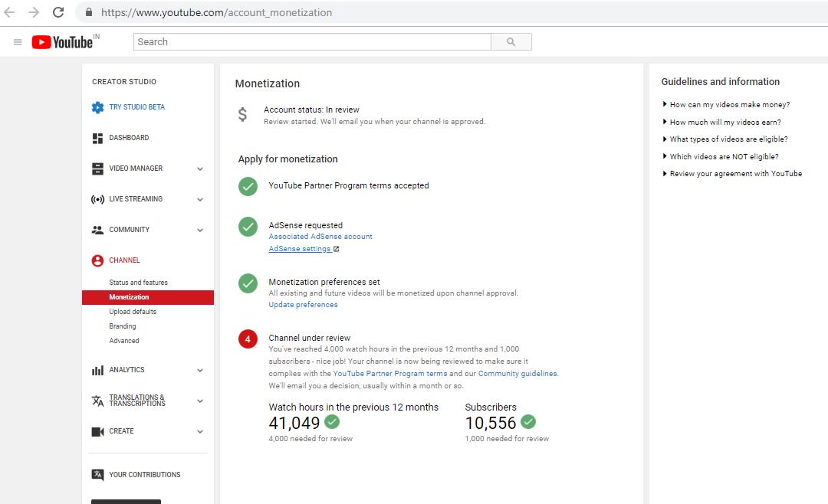This screenshot has height=504, width=828.
Task: Click the browser back arrow
Action: 9,12
